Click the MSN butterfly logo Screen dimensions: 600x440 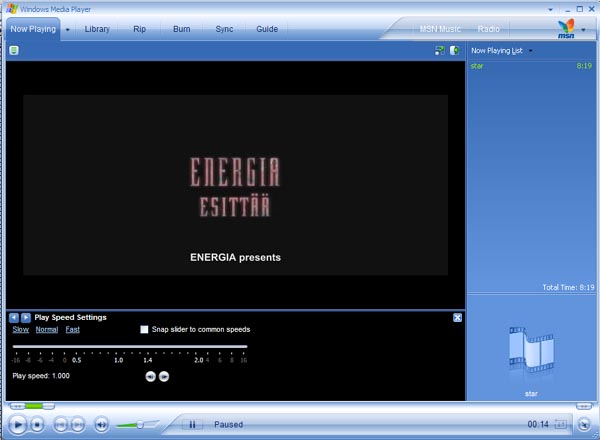[566, 29]
